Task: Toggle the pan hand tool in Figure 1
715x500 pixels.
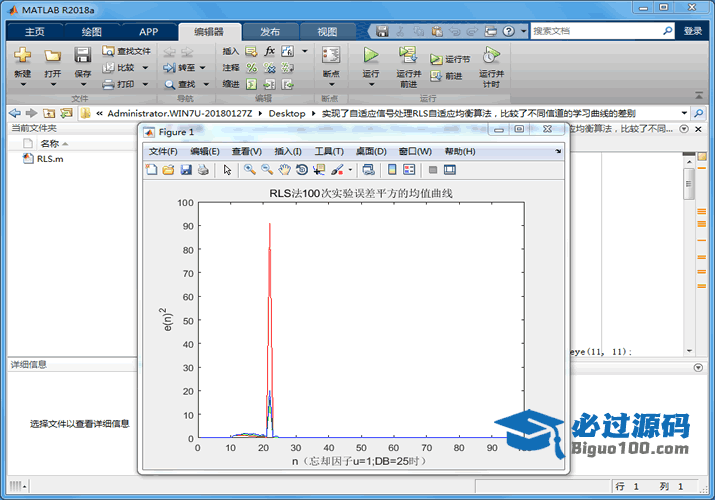Action: (284, 170)
